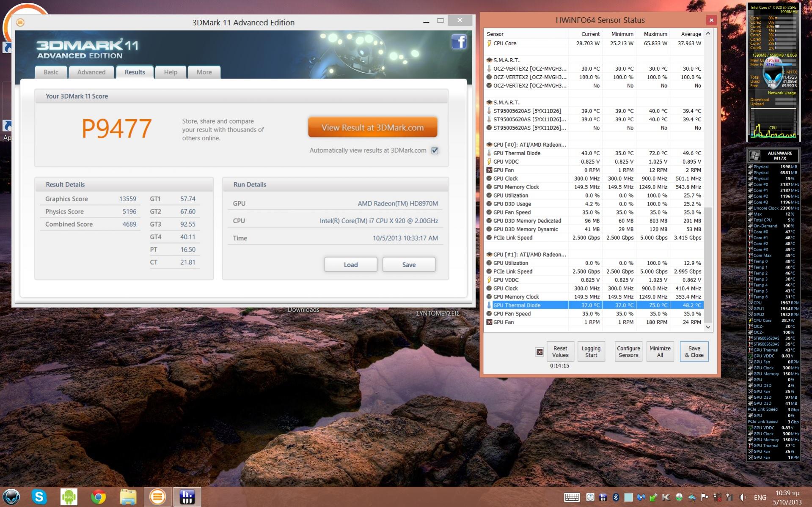Screen dimensions: 812x507
Task: Click the Maximum column header
Action: tap(653, 34)
